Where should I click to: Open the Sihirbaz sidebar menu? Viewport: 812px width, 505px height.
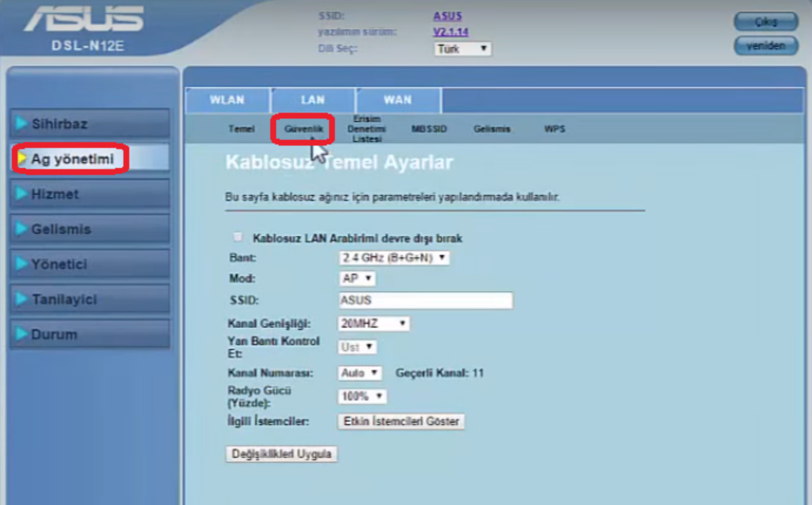click(90, 124)
